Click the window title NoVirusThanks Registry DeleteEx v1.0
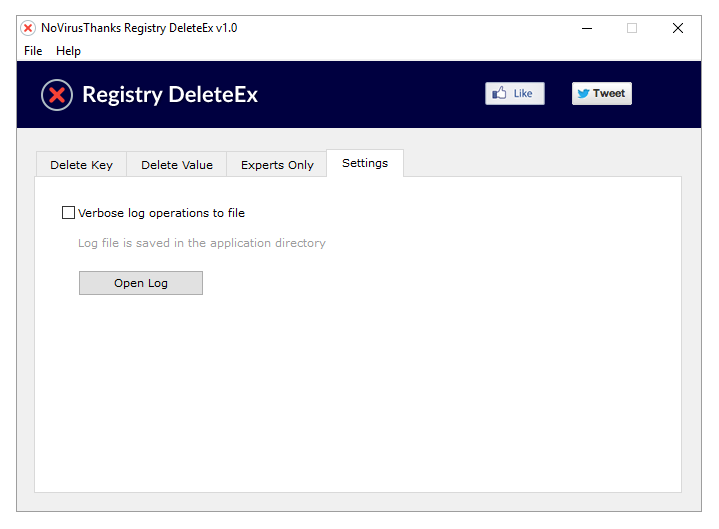719x529 pixels. (139, 28)
